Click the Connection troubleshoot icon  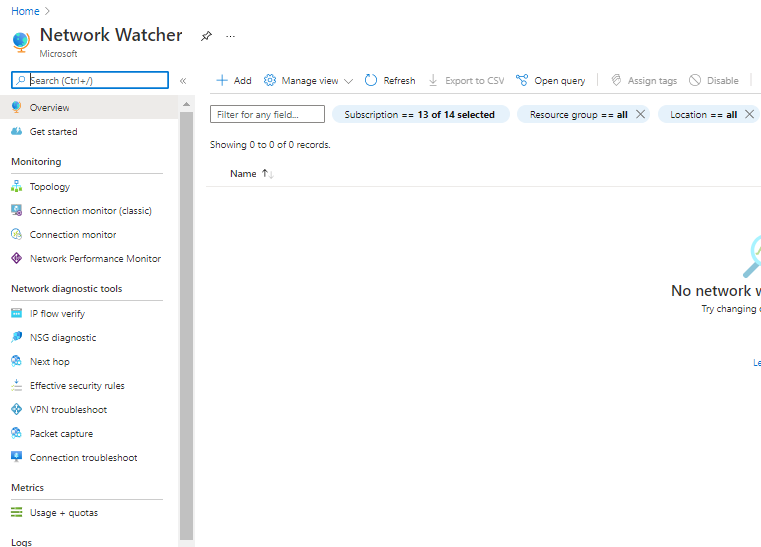[17, 457]
